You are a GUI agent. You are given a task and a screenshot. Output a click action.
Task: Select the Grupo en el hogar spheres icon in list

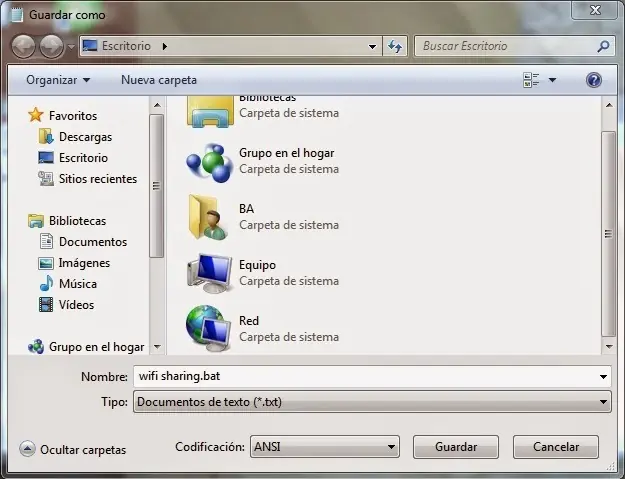210,162
